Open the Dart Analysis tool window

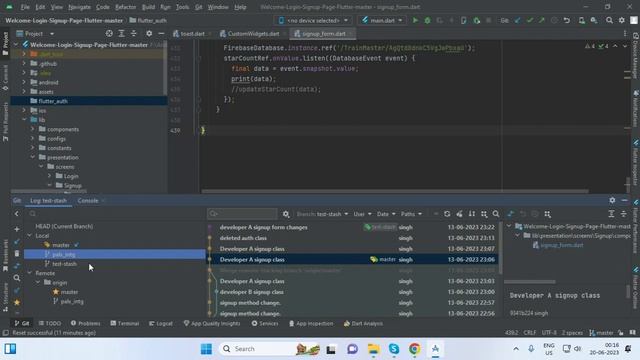(x=363, y=323)
